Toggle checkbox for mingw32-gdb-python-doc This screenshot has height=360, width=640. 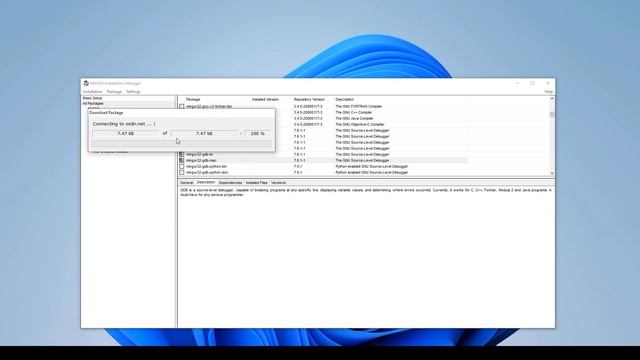182,173
